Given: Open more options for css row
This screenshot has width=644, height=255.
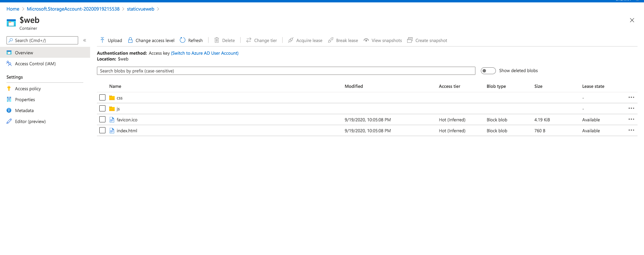Looking at the screenshot, I should (x=631, y=97).
